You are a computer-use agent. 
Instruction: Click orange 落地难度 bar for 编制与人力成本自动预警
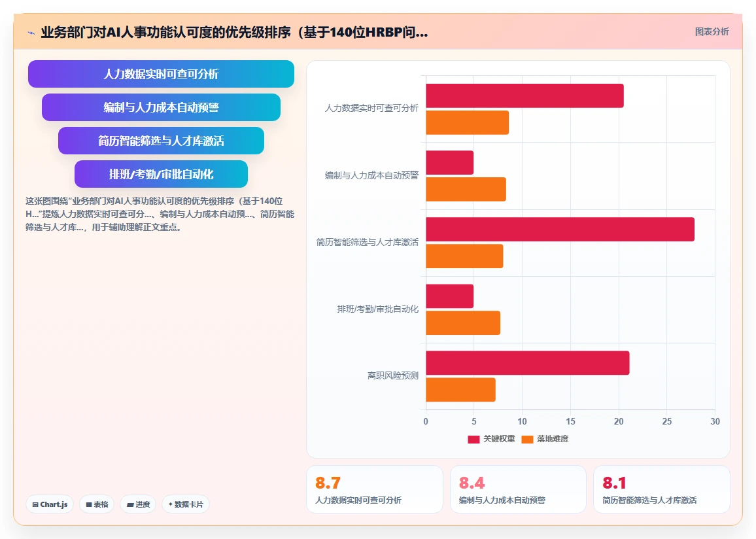pos(466,190)
